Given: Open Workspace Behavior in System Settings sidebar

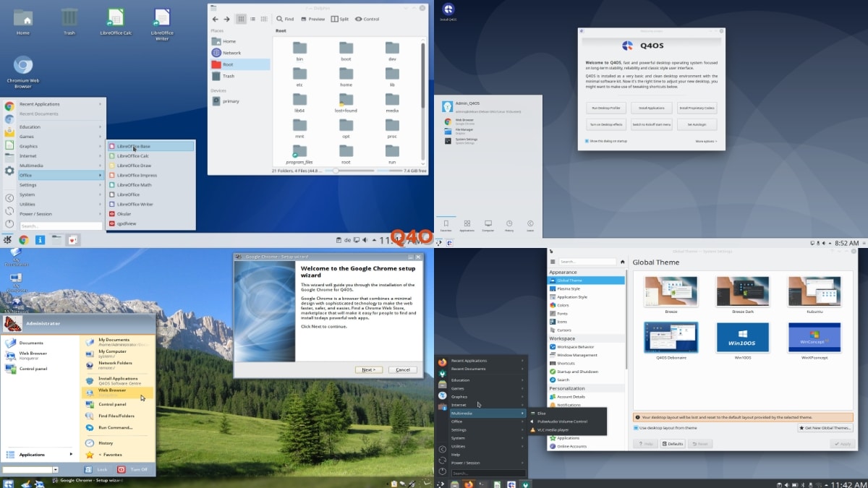Looking at the screenshot, I should (587, 346).
